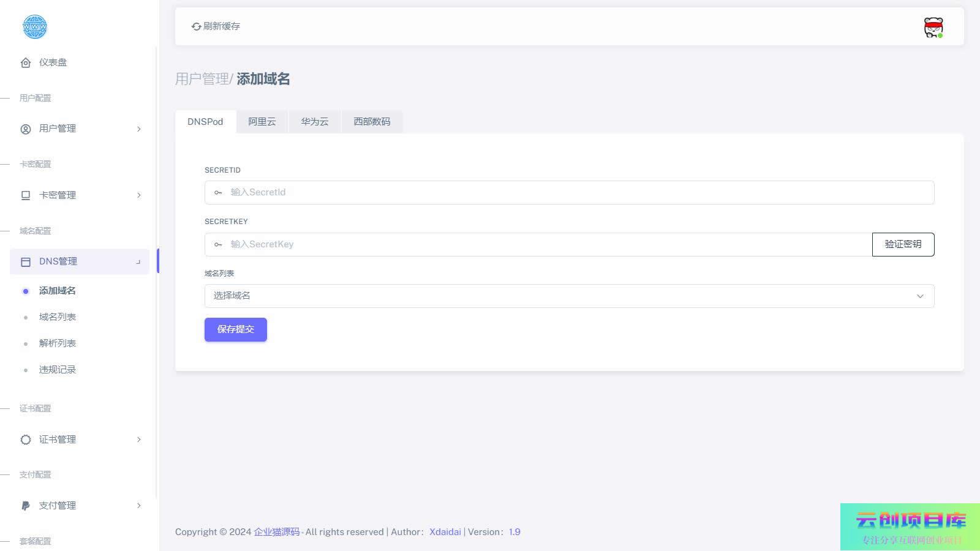
Task: Click the 保存提交 submit button
Action: point(235,329)
